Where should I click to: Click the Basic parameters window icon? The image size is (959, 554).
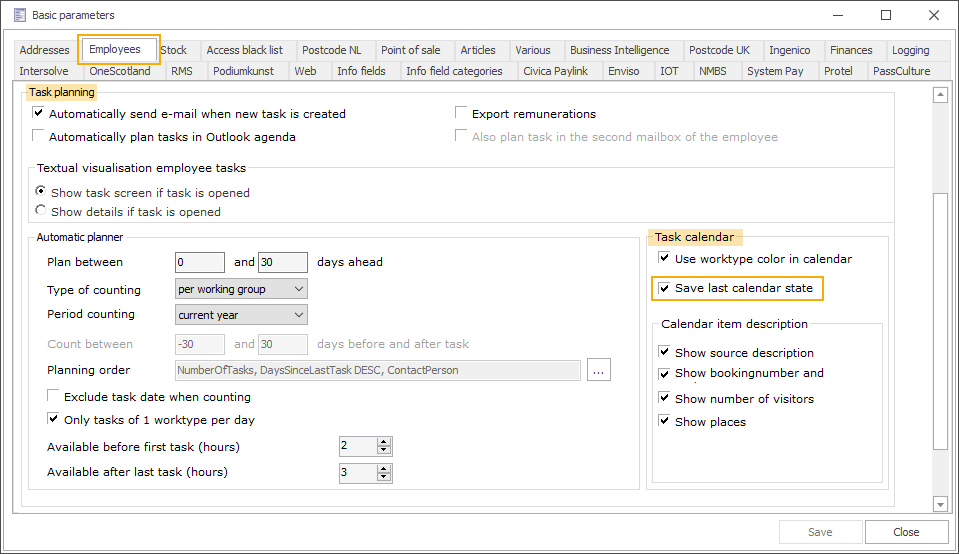[19, 15]
